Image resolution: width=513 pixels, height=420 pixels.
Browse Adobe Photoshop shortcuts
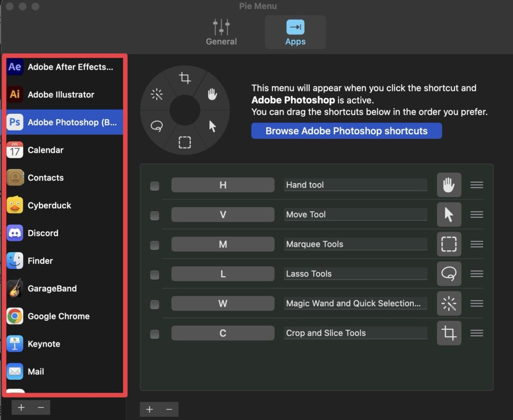[x=347, y=131]
